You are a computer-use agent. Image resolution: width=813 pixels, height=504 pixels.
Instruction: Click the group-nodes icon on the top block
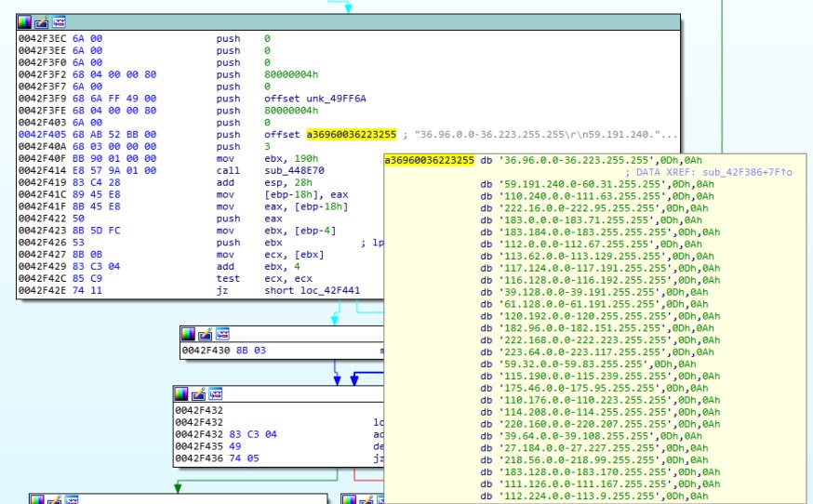tap(59, 21)
